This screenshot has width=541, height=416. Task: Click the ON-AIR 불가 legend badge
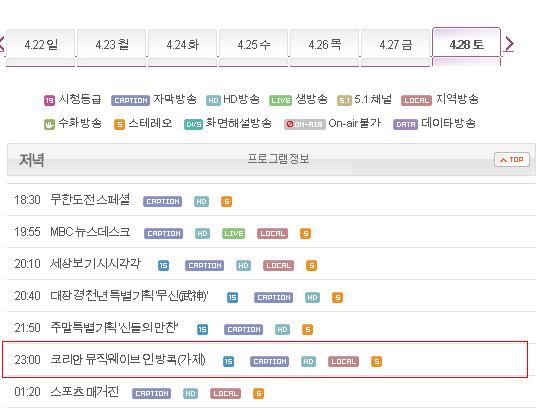305,124
